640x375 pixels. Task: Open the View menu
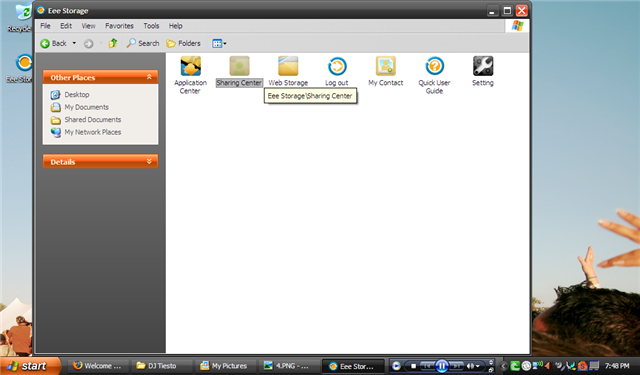point(88,26)
